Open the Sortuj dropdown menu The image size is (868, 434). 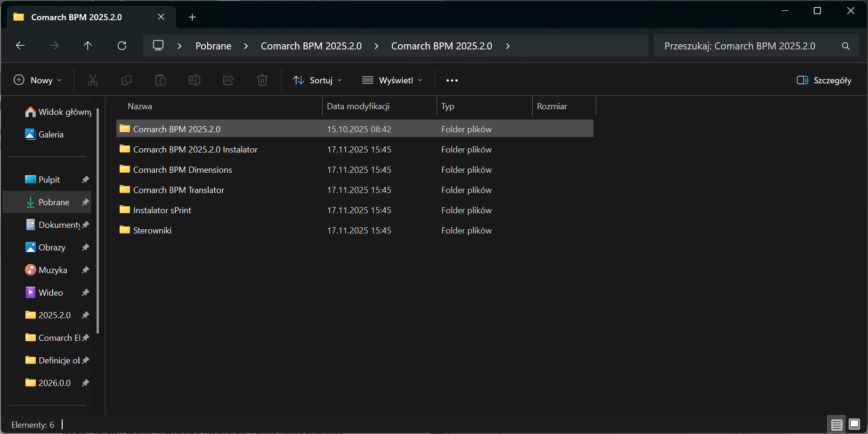317,80
